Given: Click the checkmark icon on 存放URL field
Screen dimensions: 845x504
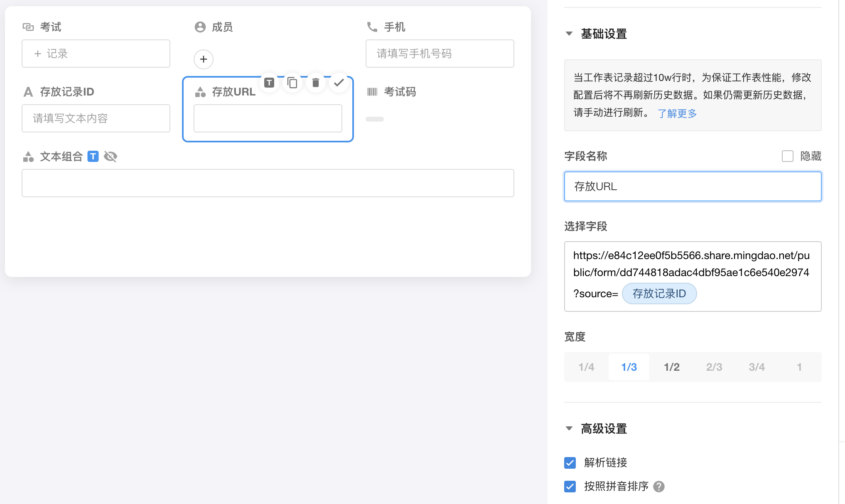Looking at the screenshot, I should [339, 83].
